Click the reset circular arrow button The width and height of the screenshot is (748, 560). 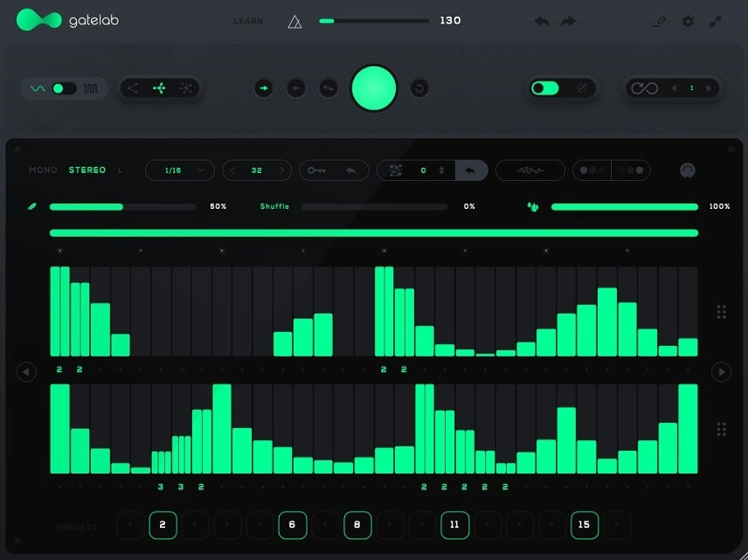[x=419, y=88]
